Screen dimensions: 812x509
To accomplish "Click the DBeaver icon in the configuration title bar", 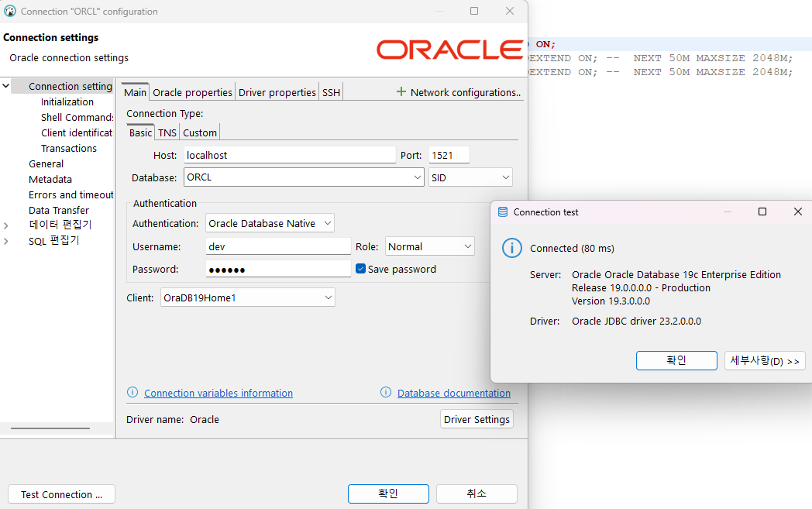I will pos(10,11).
